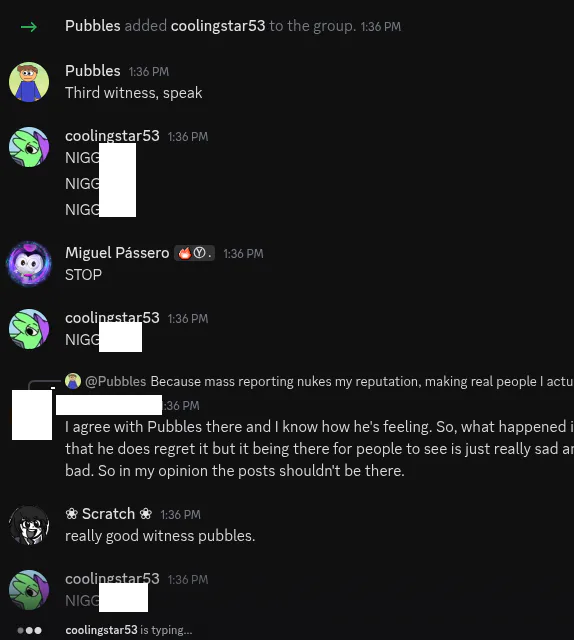Click the green join arrow icon
The width and height of the screenshot is (574, 640).
click(29, 27)
